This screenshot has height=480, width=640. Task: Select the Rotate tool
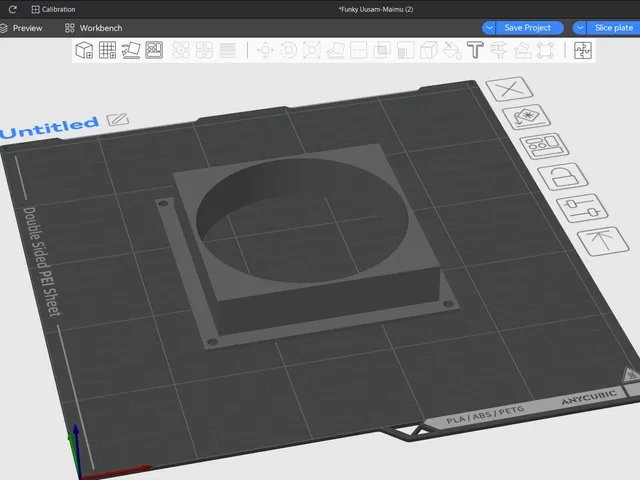pos(289,50)
